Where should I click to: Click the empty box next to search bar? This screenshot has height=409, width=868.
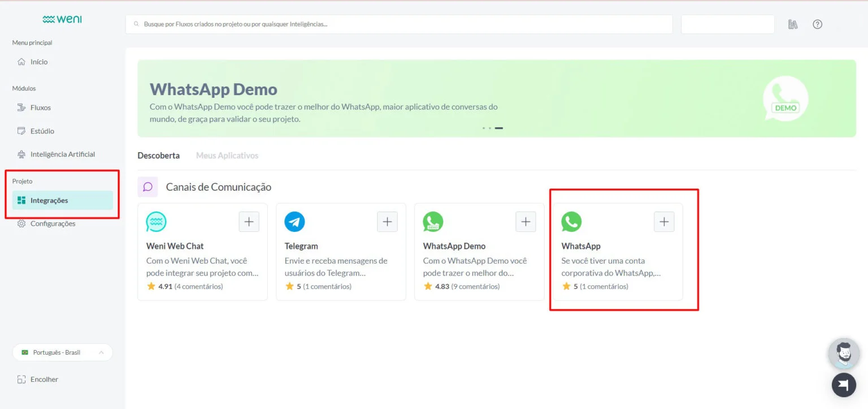coord(727,24)
